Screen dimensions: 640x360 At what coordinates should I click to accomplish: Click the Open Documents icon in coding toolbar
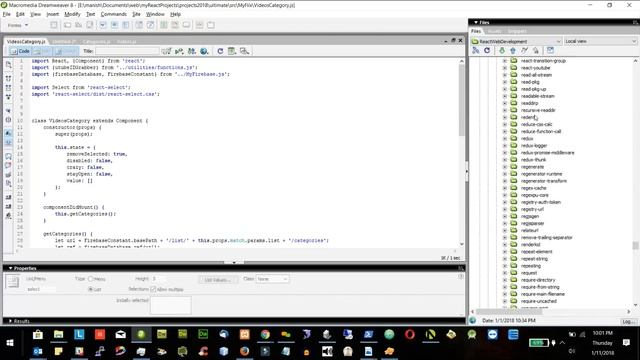click(9, 65)
